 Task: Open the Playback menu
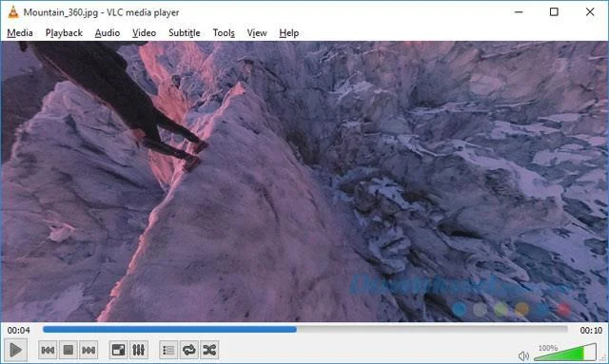coord(64,33)
